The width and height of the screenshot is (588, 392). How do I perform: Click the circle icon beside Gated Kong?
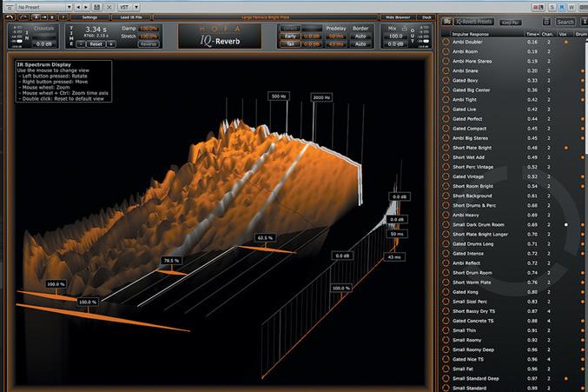click(x=446, y=292)
